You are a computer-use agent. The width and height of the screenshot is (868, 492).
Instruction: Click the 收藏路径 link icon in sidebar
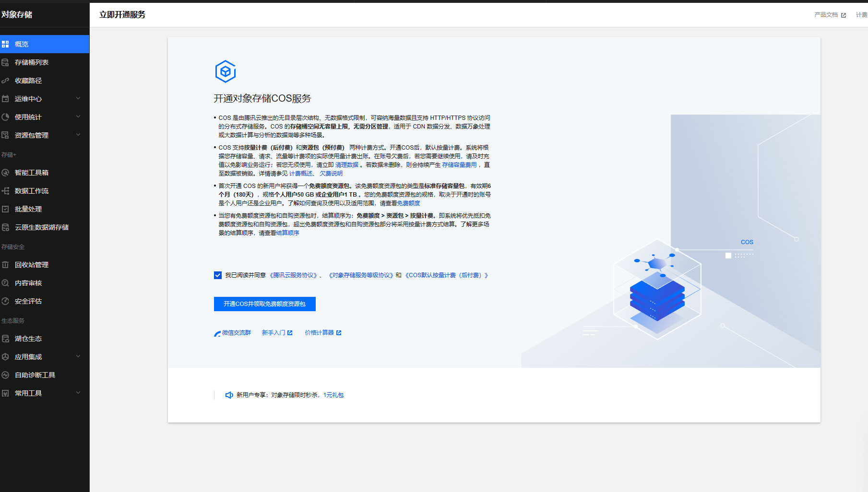[5, 81]
